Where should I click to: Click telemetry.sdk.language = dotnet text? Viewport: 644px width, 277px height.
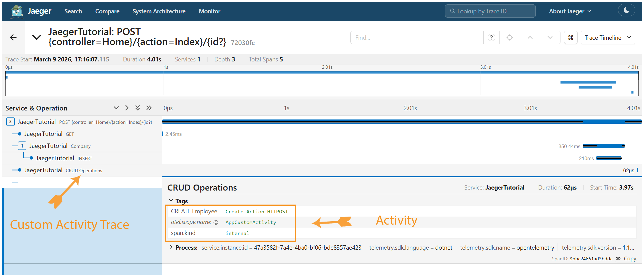(411, 248)
